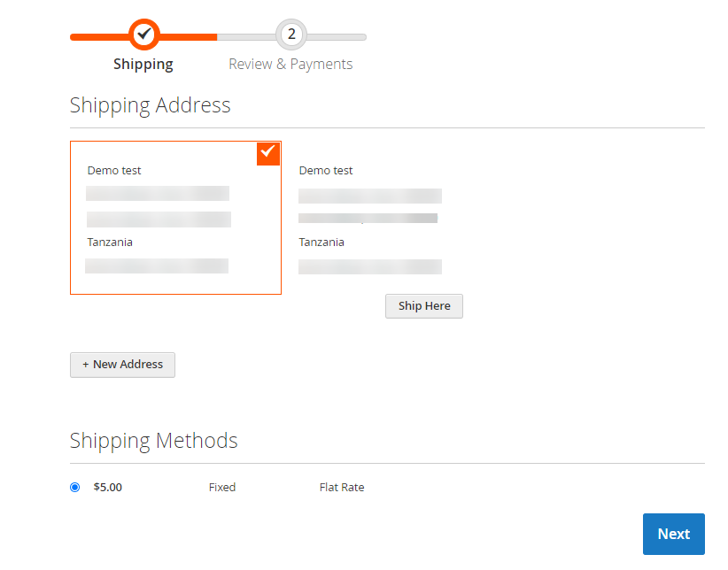Click the + New Address button
Image resolution: width=728 pixels, height=570 pixels.
coord(122,365)
